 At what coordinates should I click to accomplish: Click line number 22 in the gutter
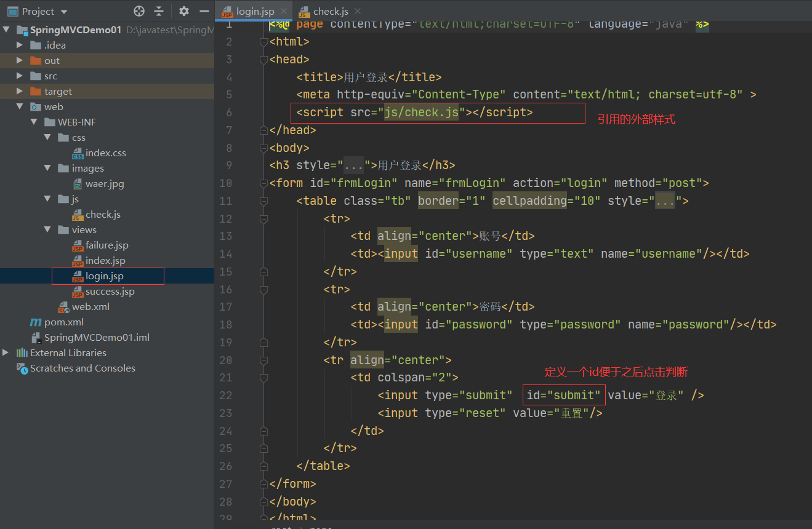point(226,396)
